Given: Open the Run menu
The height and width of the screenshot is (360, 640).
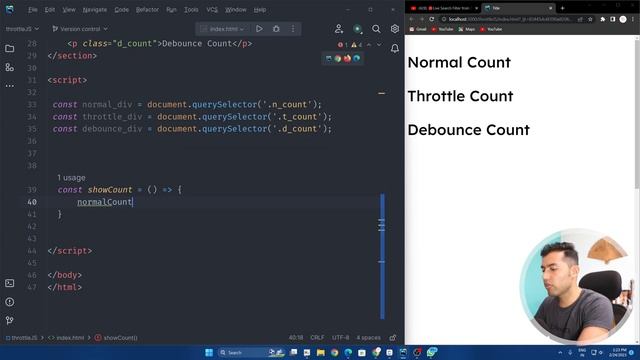Looking at the screenshot, I should tap(171, 9).
